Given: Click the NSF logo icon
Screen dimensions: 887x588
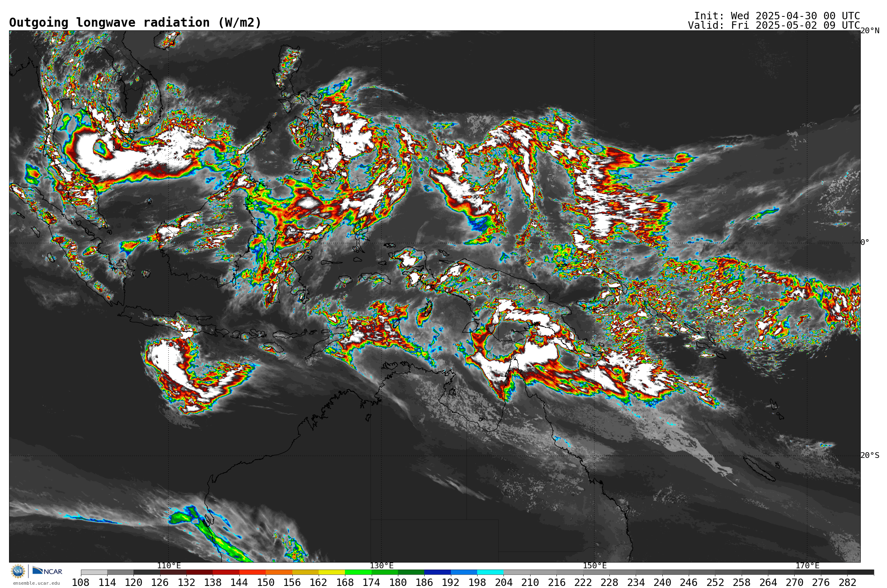Looking at the screenshot, I should tap(18, 571).
